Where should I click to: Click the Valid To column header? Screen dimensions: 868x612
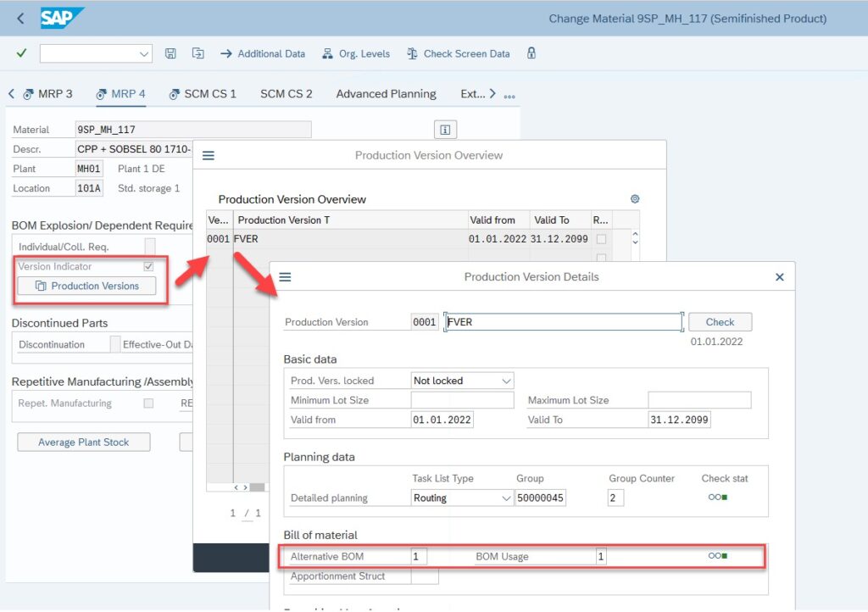tap(560, 220)
